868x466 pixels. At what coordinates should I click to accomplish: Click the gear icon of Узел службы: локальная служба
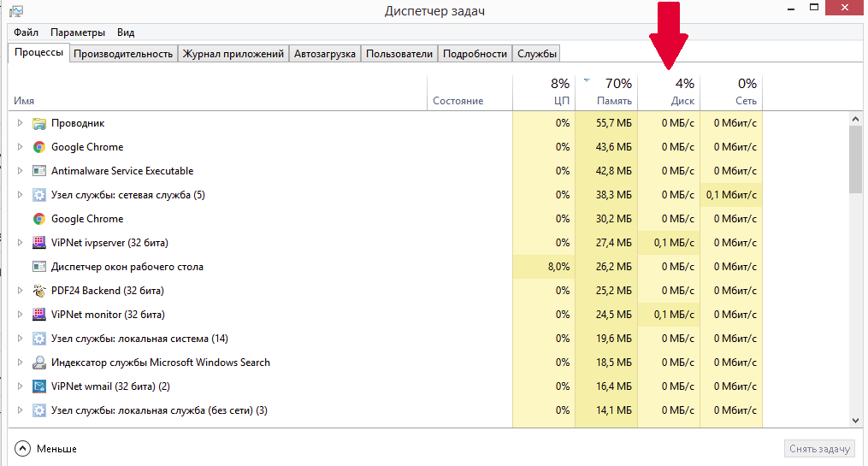[x=38, y=410]
